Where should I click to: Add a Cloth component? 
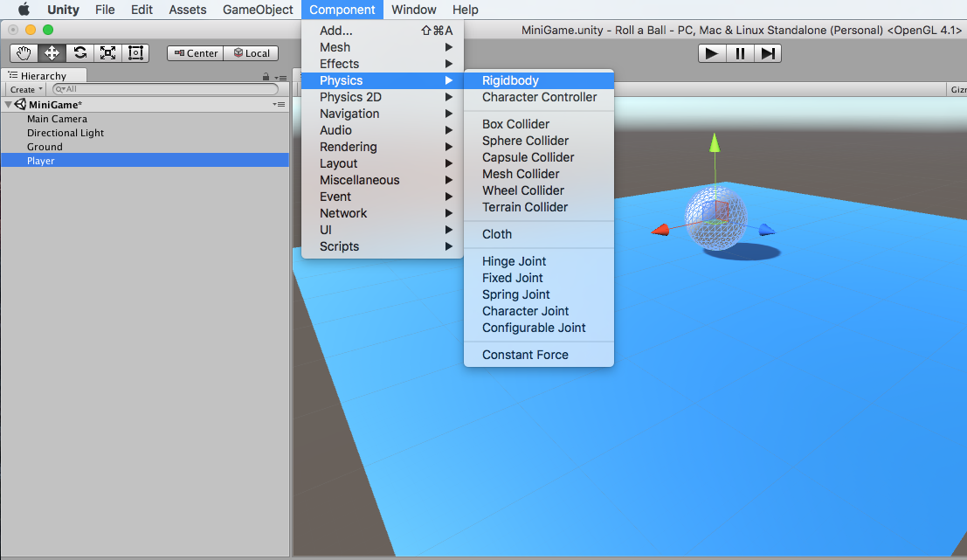click(x=539, y=234)
